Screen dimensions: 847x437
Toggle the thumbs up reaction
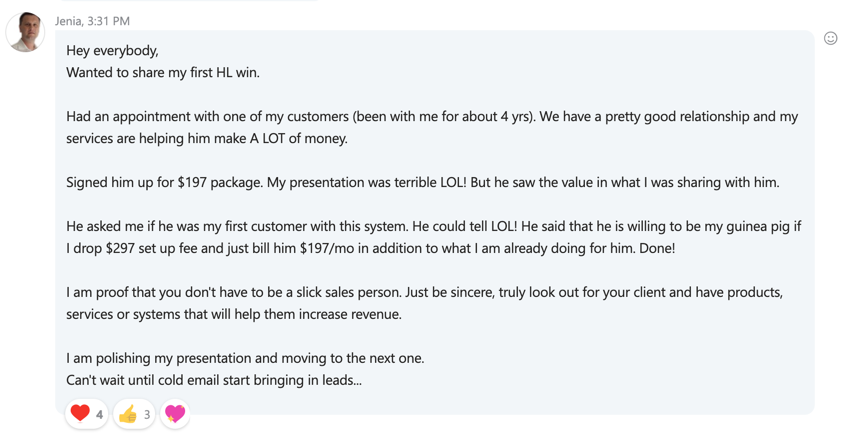pos(128,414)
